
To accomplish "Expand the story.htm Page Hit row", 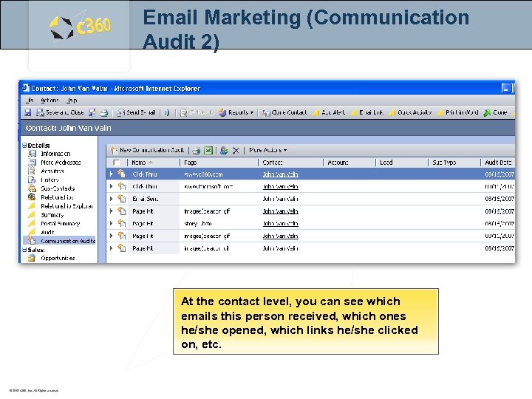I will pyautogui.click(x=111, y=224).
